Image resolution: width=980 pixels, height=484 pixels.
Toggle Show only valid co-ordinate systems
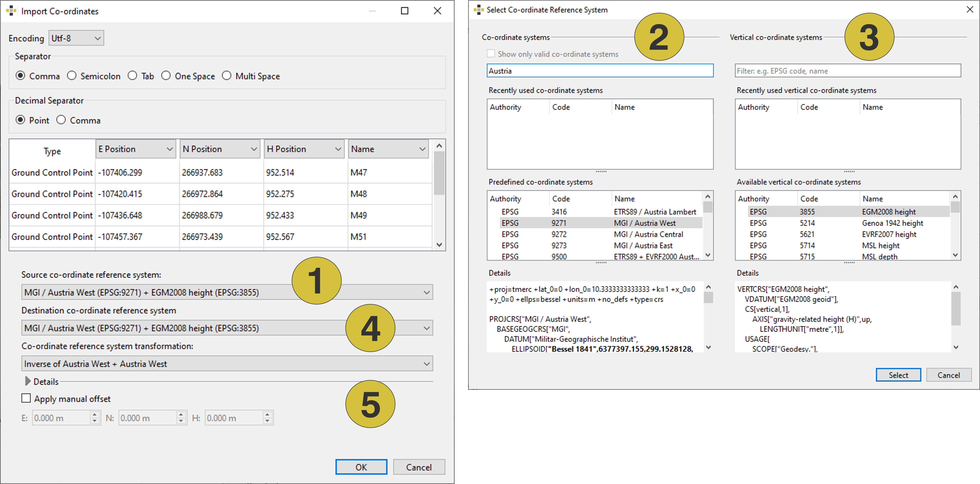point(491,54)
